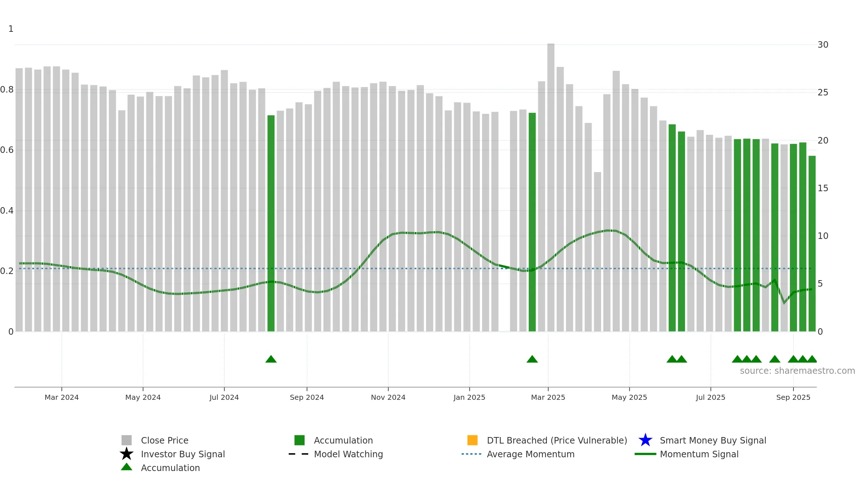Click the black Investor Buy Signal star icon
This screenshot has height=488, width=868.
click(x=127, y=454)
